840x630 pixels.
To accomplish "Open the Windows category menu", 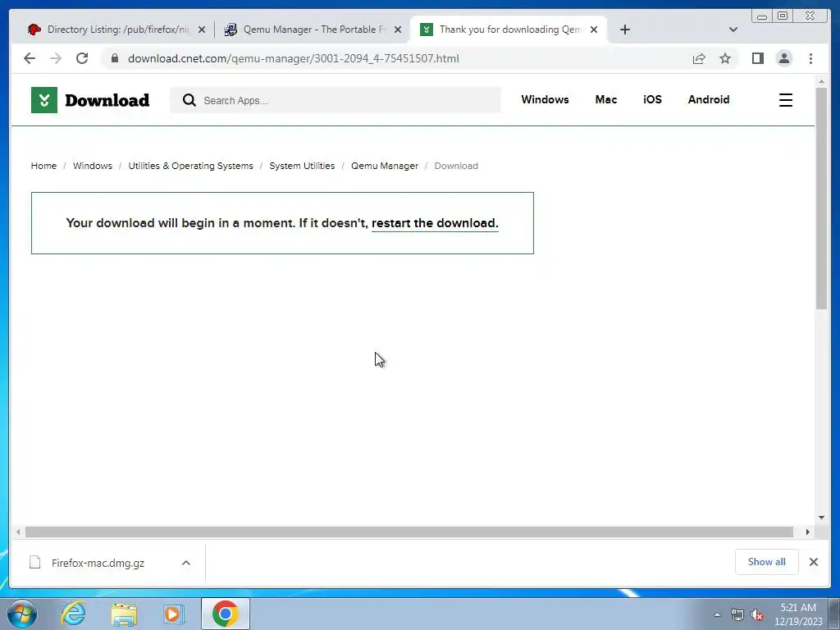I will click(x=545, y=99).
